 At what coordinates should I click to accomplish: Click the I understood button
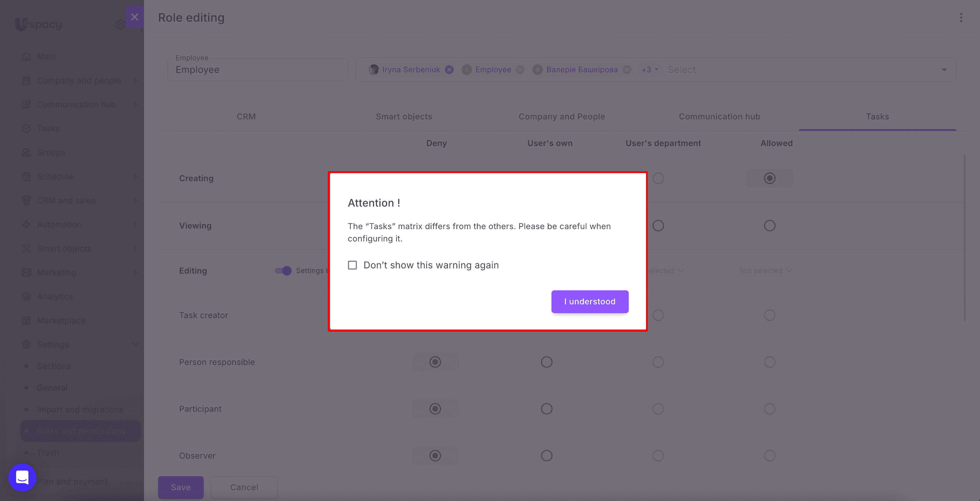point(590,301)
